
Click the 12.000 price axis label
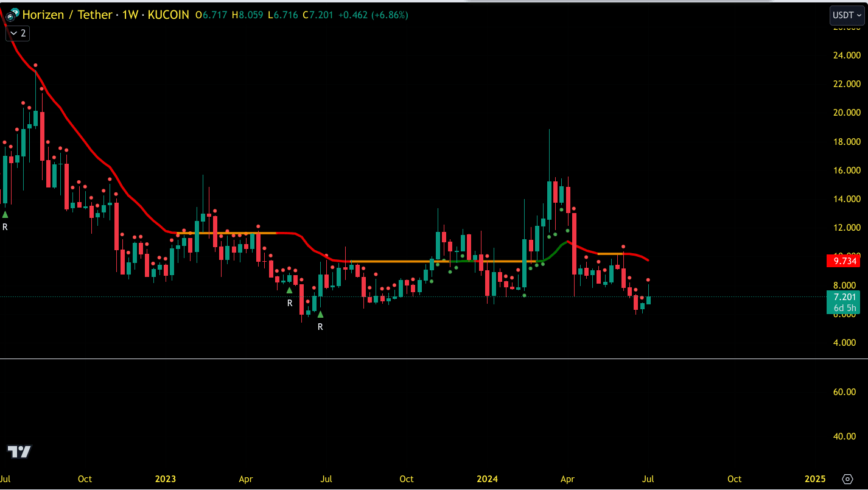pos(847,228)
